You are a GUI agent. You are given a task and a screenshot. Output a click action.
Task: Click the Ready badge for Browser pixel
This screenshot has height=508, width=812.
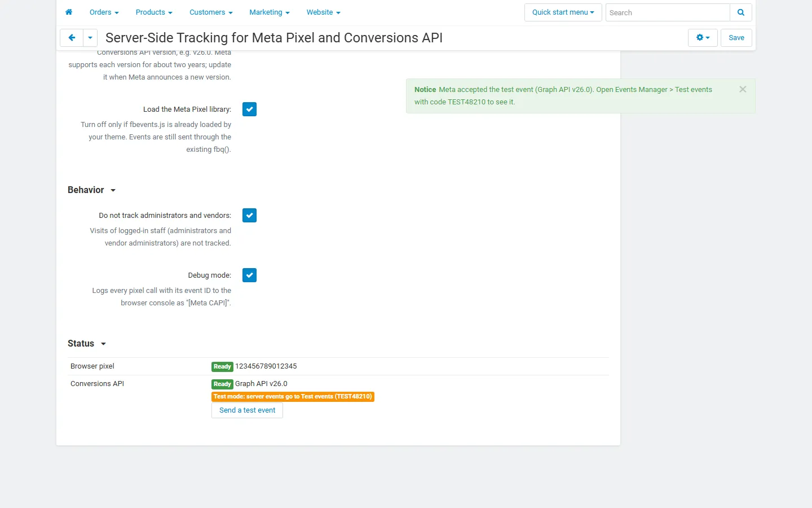222,367
